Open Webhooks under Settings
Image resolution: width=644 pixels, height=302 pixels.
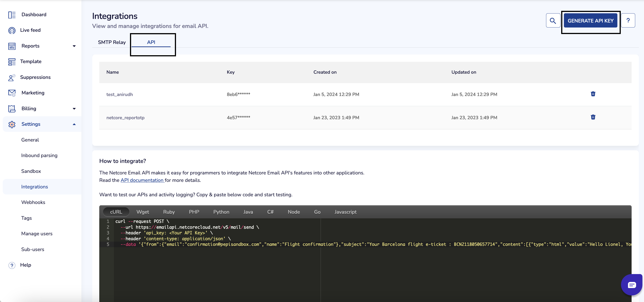(33, 202)
